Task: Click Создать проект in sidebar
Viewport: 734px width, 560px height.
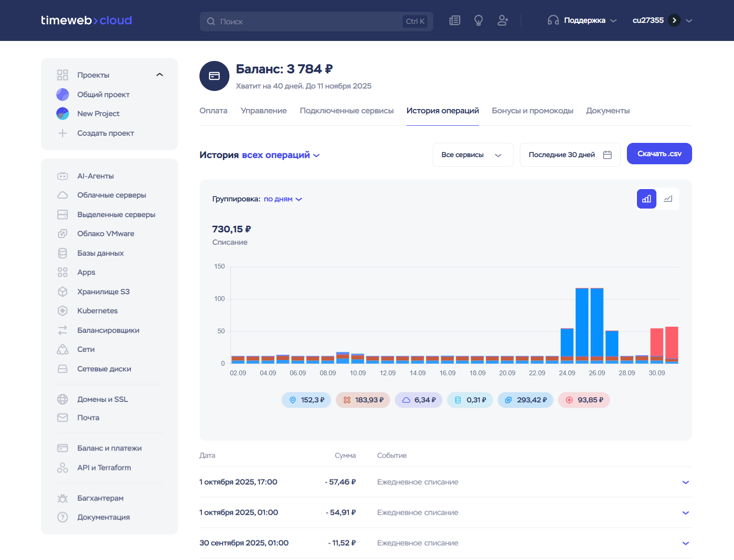Action: pyautogui.click(x=105, y=133)
